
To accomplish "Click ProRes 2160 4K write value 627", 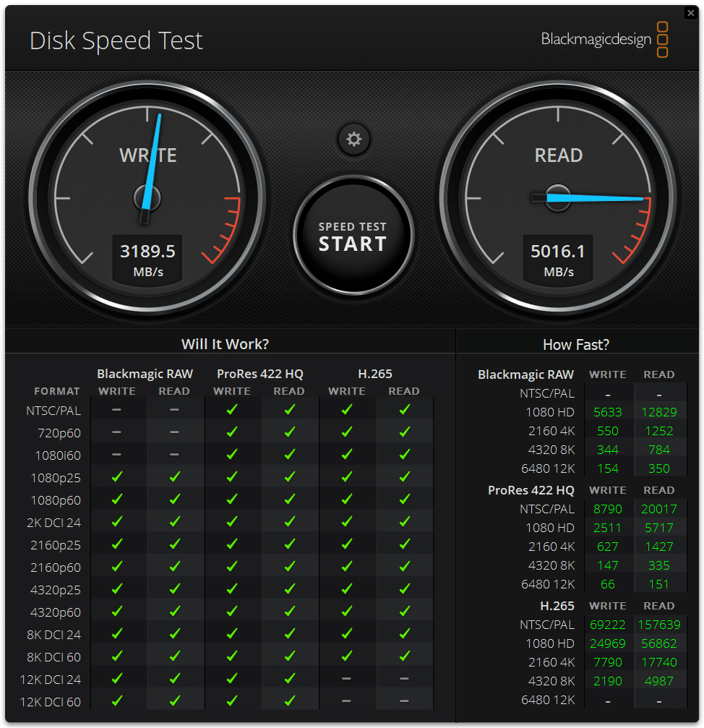I will tap(607, 547).
